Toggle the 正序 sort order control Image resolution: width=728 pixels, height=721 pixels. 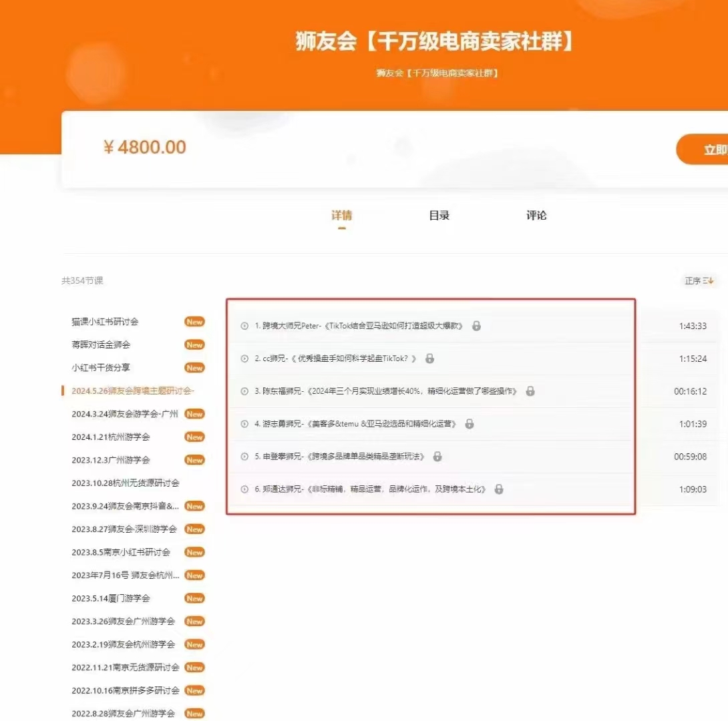click(699, 280)
